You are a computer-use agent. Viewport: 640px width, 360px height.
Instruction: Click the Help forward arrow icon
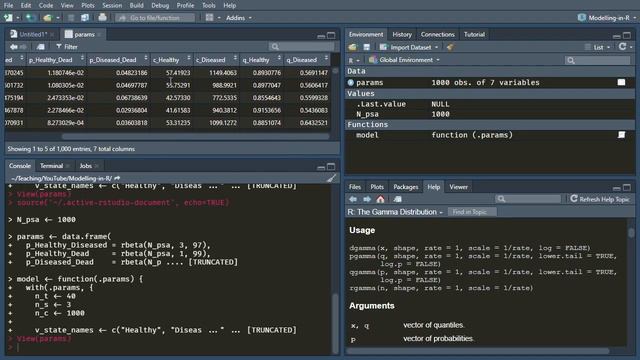tap(367, 199)
